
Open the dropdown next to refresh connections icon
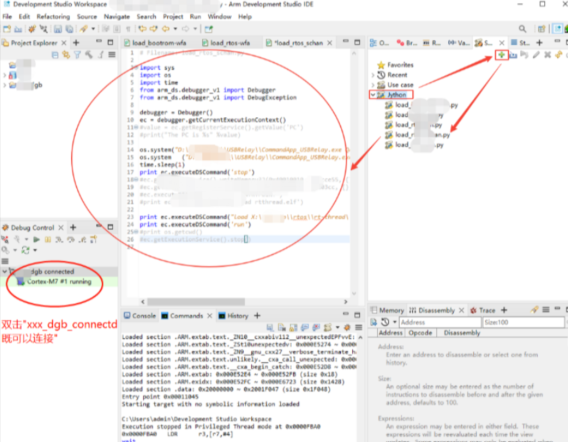coord(35,250)
